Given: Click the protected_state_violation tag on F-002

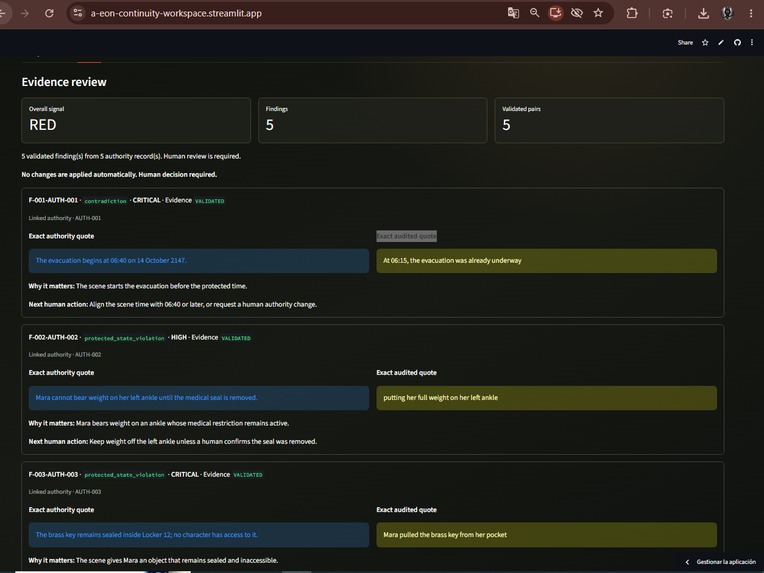Looking at the screenshot, I should pos(124,338).
